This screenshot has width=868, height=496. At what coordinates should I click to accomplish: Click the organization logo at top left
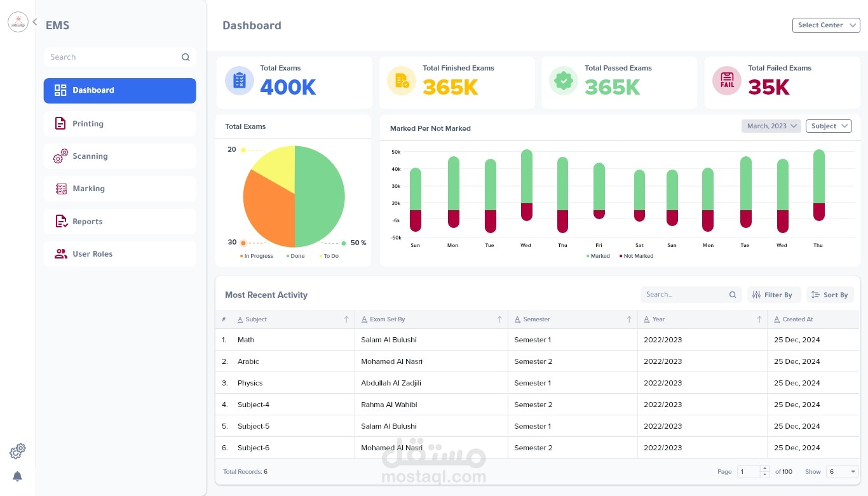[x=18, y=22]
